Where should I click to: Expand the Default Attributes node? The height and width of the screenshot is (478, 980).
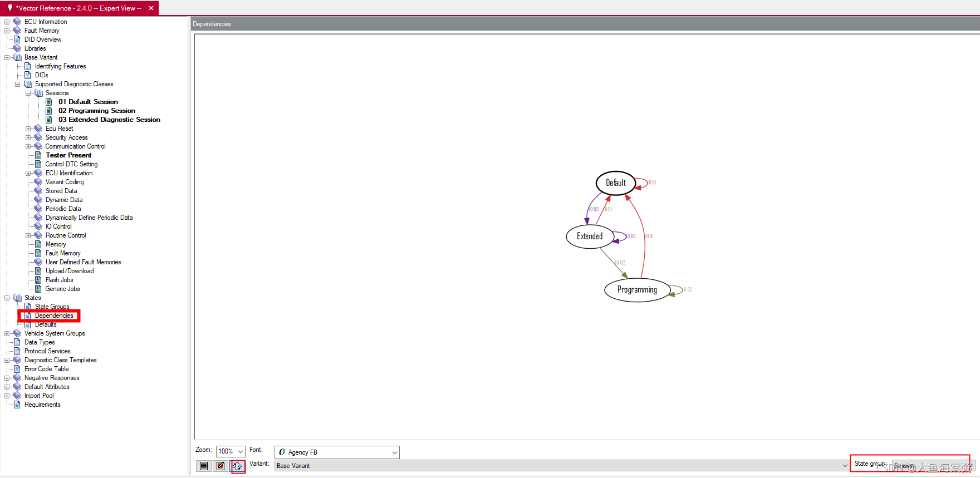click(x=7, y=387)
